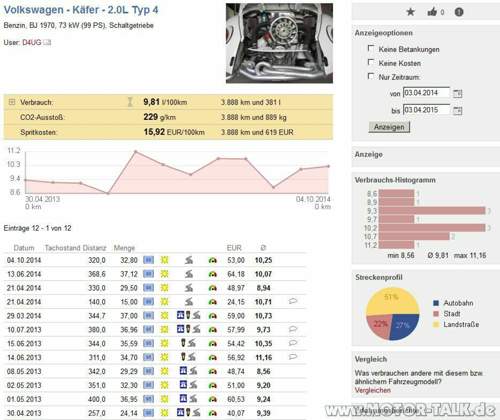The image size is (500, 420).
Task: Click the 51% pie chart slice
Action: [x=393, y=301]
